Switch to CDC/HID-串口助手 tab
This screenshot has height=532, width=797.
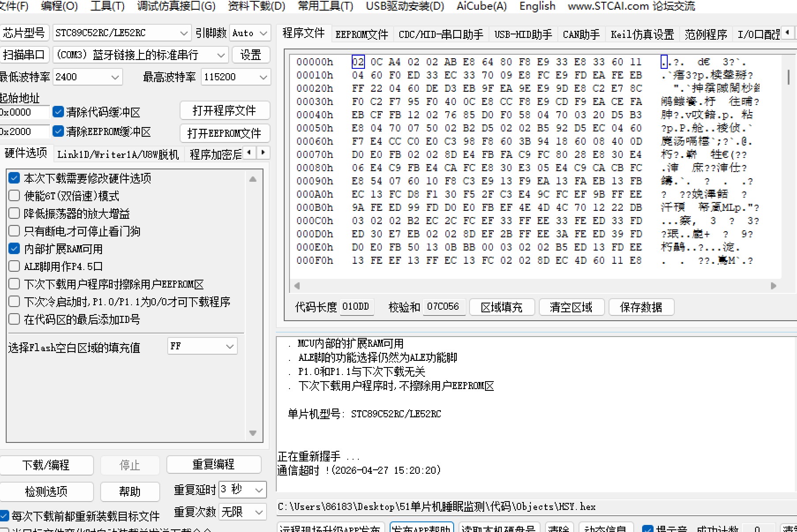point(441,34)
